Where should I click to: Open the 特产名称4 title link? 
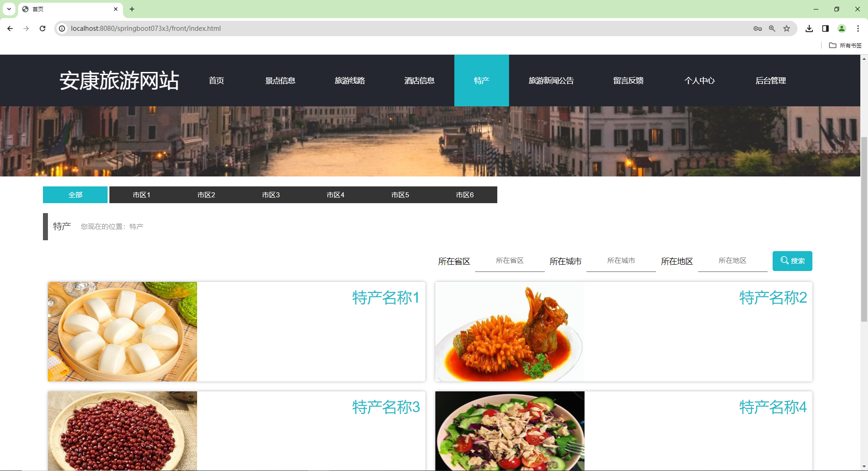773,407
